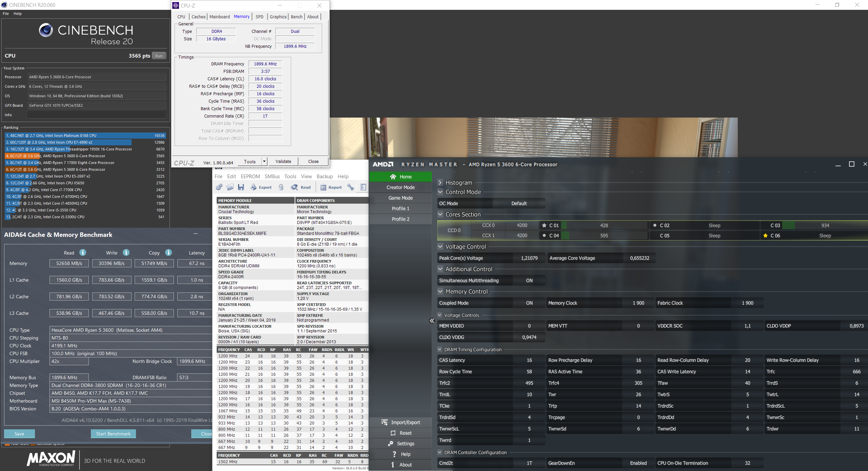This screenshot has height=471, width=868.
Task: Click the floppy disk save icon
Action: [x=241, y=187]
